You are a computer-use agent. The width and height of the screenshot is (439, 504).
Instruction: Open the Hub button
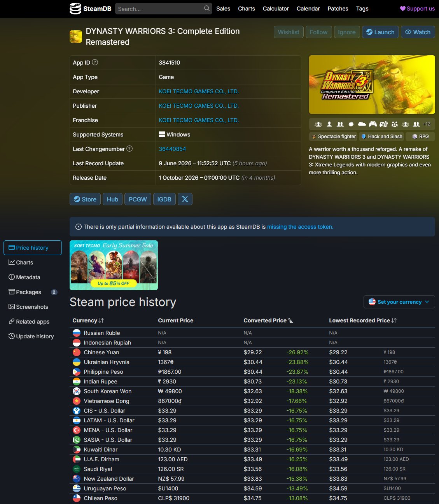tap(112, 199)
